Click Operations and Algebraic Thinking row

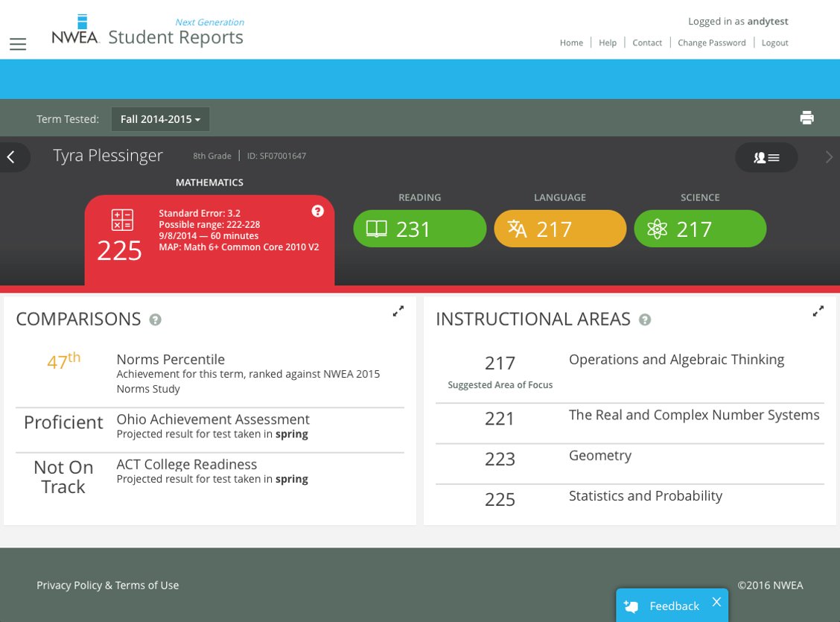pos(630,372)
